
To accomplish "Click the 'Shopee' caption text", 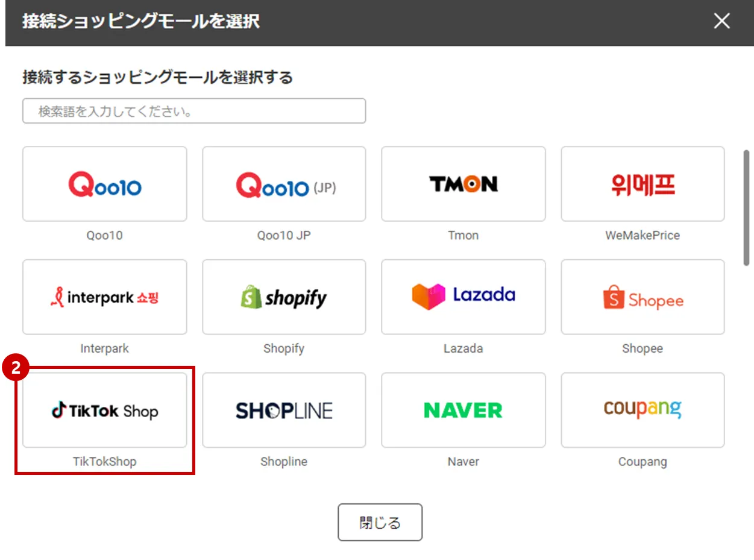I will tap(642, 348).
